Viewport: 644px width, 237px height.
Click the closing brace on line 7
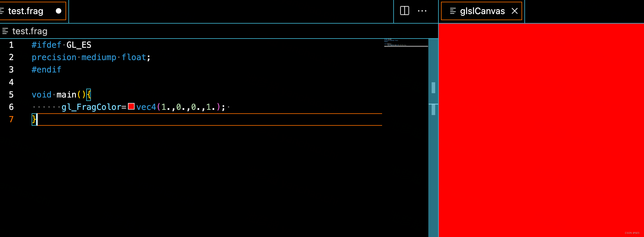(34, 119)
